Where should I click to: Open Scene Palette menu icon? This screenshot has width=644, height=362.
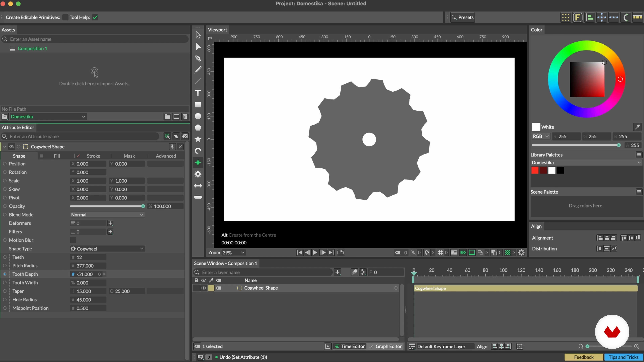pyautogui.click(x=639, y=192)
